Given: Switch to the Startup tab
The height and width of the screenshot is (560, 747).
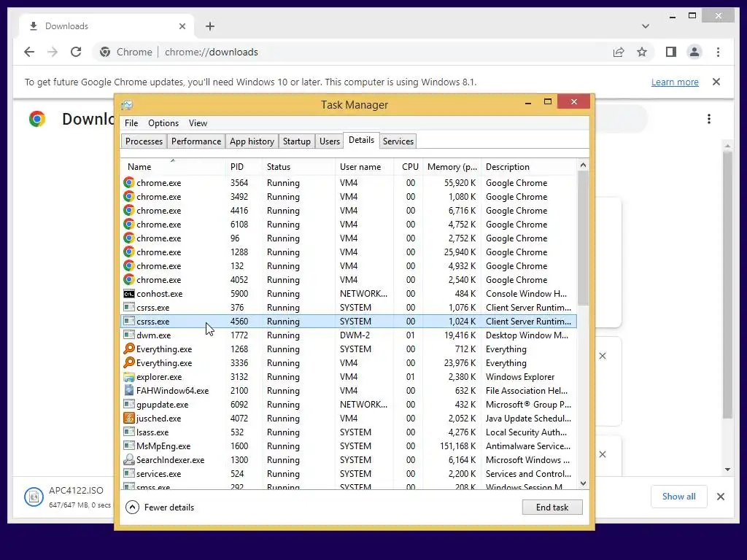Looking at the screenshot, I should (296, 141).
